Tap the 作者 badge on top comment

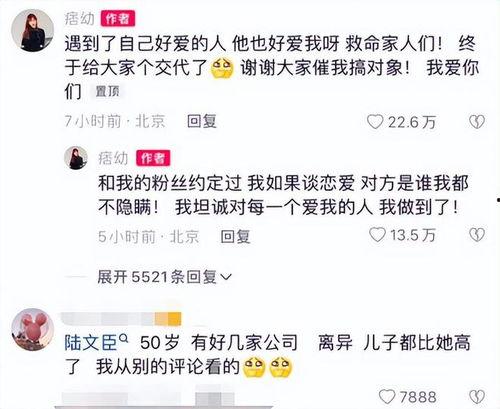coord(118,18)
